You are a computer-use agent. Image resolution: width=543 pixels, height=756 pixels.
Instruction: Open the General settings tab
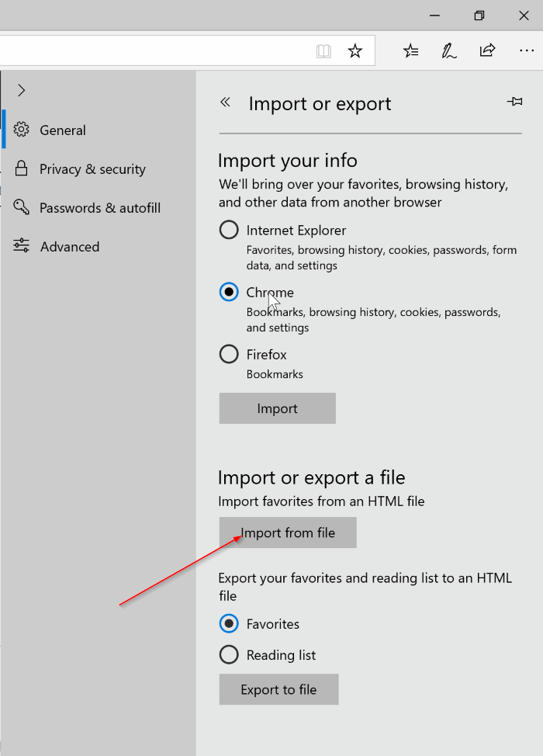[x=99, y=130]
